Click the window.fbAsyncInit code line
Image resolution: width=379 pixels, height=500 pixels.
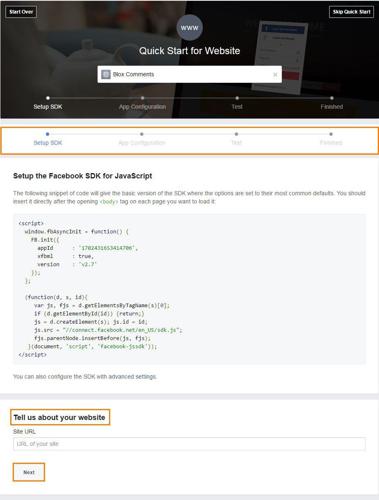click(x=77, y=231)
